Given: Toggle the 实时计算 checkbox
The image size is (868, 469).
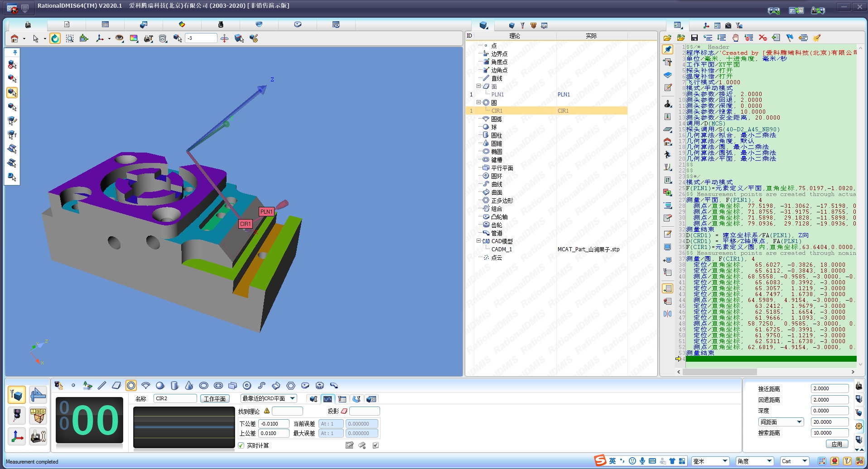Looking at the screenshot, I should (241, 445).
